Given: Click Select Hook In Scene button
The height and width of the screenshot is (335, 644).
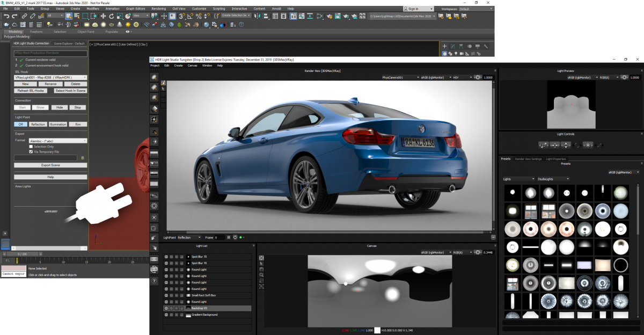Looking at the screenshot, I should (x=70, y=91).
